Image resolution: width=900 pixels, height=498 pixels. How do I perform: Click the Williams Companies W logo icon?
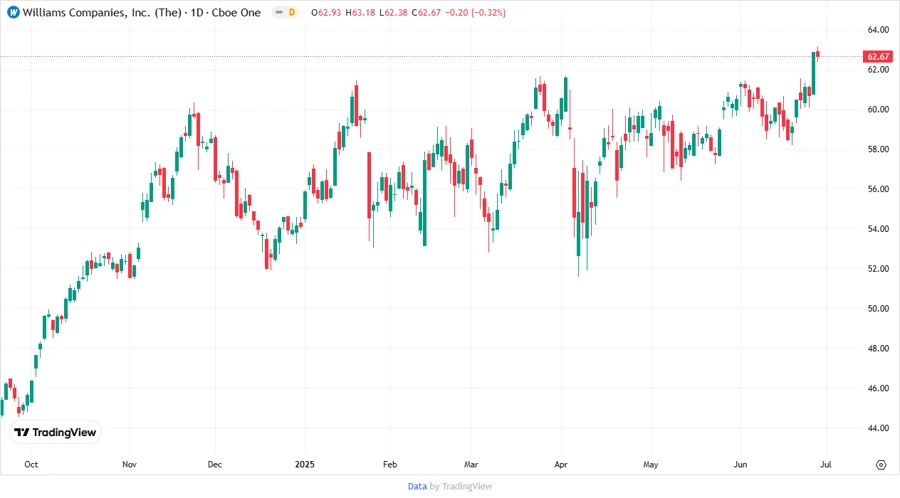(x=13, y=13)
